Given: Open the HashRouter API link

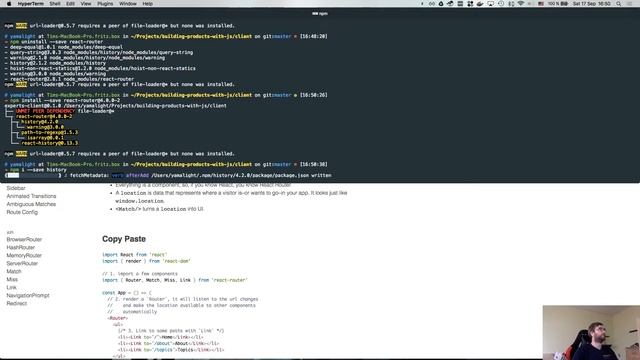Looking at the screenshot, I should [20, 247].
